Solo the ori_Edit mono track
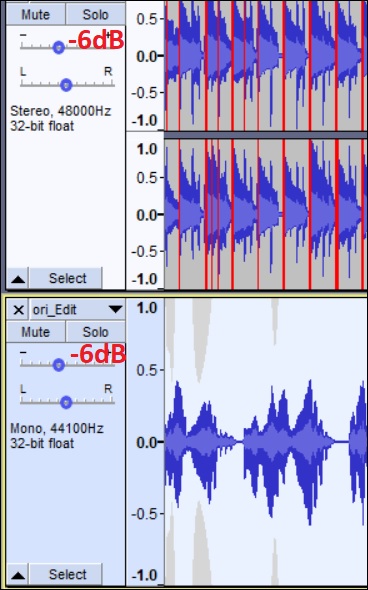The height and width of the screenshot is (590, 368). (x=96, y=332)
